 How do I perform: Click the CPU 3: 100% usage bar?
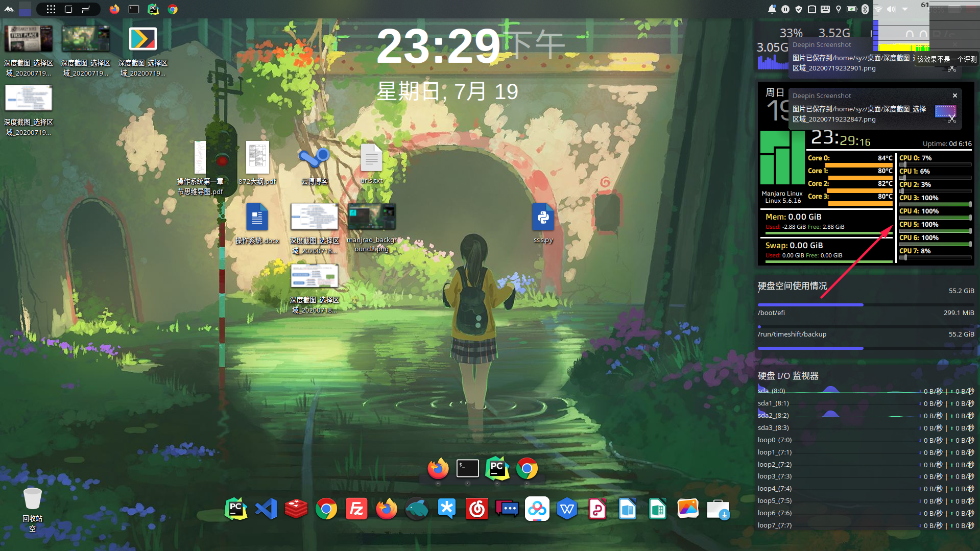point(935,204)
